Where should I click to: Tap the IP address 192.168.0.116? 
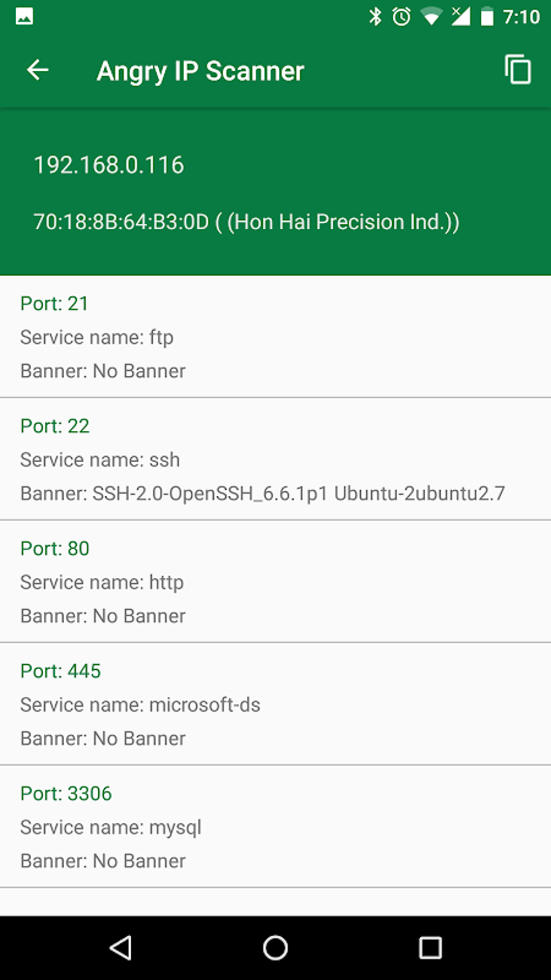click(109, 165)
